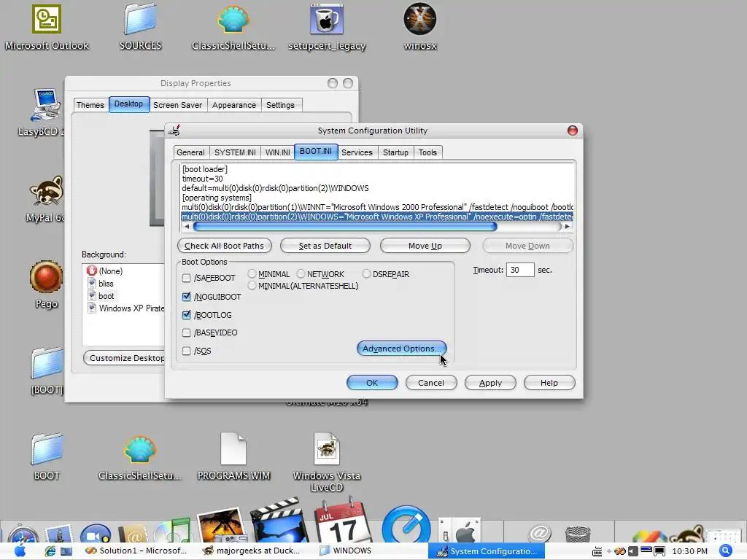747x560 pixels.
Task: Open the Safari compass dock icon
Action: pyautogui.click(x=23, y=533)
